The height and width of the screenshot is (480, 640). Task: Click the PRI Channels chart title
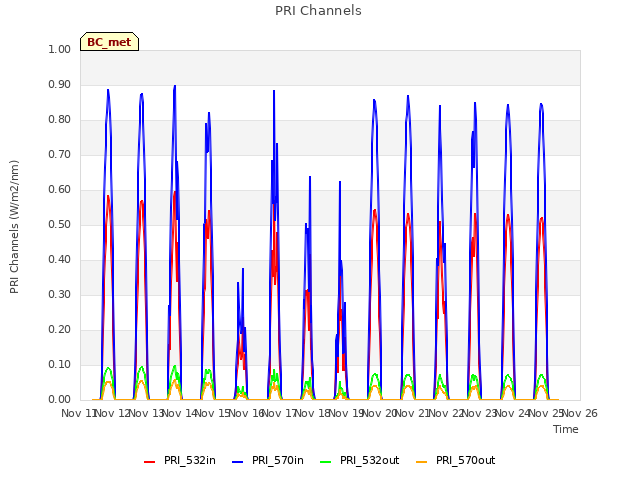(x=318, y=11)
